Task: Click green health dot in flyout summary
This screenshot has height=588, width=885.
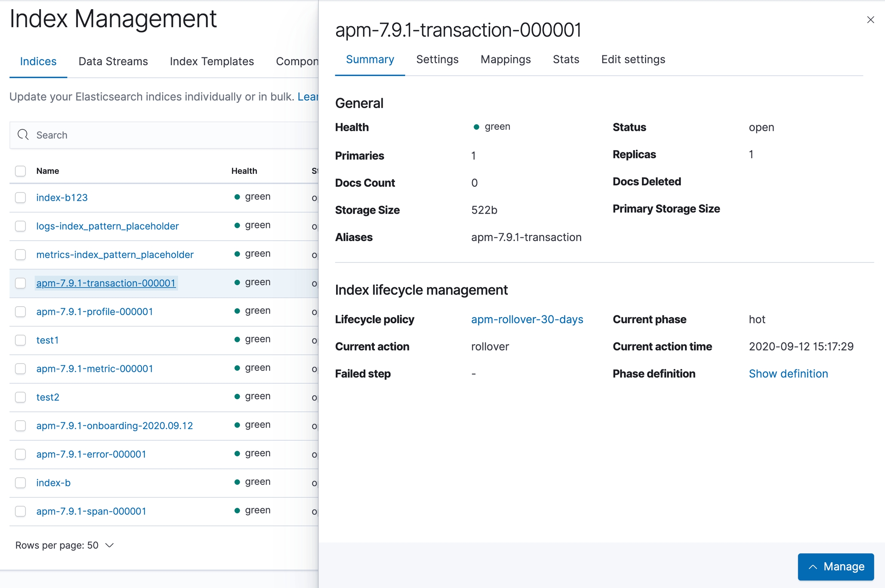Action: (x=476, y=127)
